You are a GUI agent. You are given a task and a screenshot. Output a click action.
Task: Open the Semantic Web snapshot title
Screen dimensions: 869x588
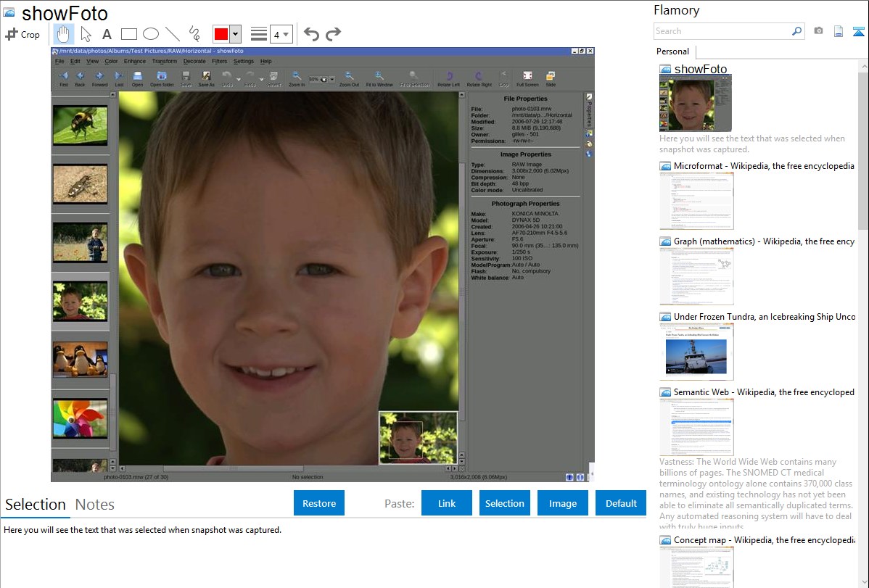764,392
